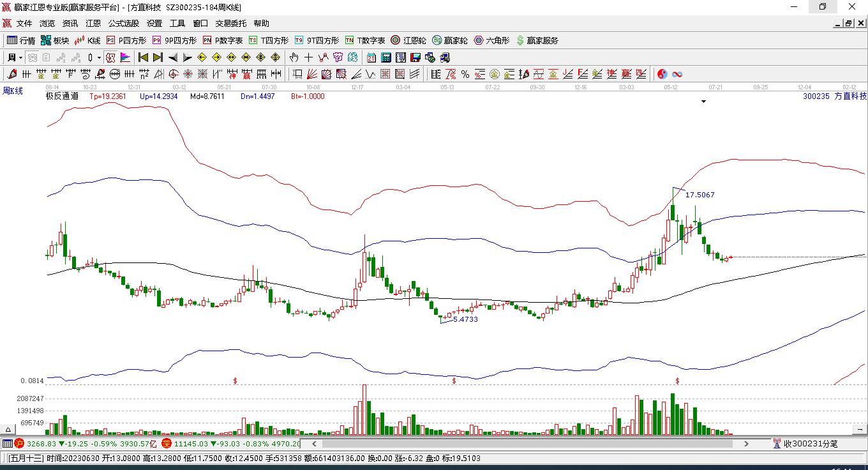Open the 江恩轮 (Gann wheel) tool

click(x=408, y=40)
